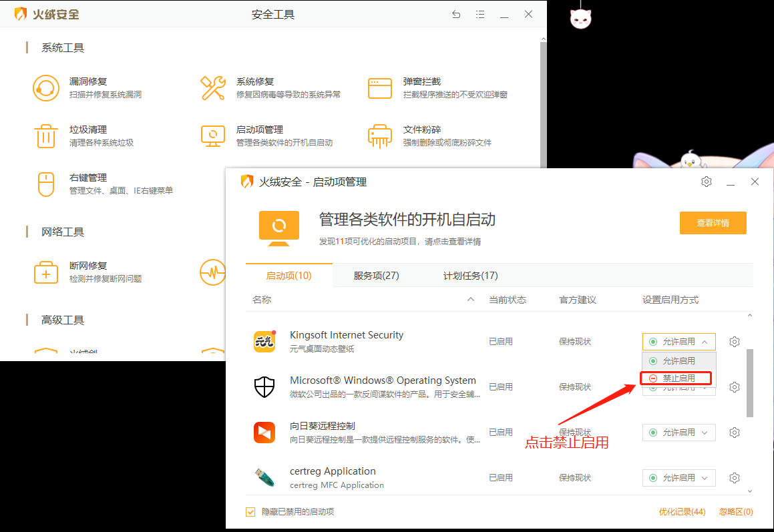The height and width of the screenshot is (532, 774).
Task: Toggle the 隐藏已禁用的启动项 checkbox
Action: click(250, 512)
